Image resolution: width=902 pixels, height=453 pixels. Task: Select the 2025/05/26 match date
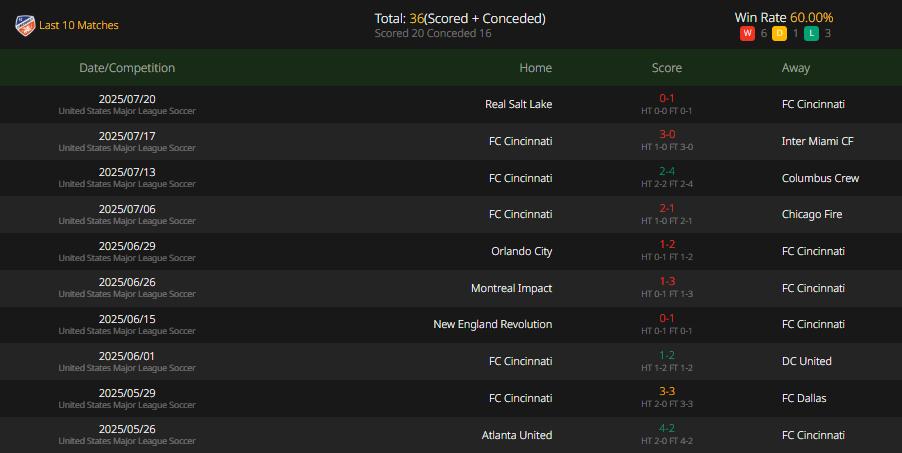click(x=127, y=429)
